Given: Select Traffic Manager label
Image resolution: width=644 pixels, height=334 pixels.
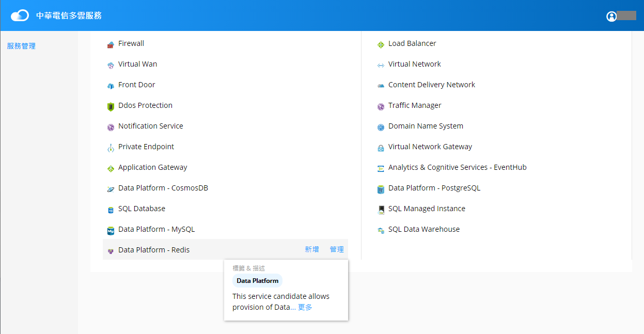Looking at the screenshot, I should pos(415,105).
